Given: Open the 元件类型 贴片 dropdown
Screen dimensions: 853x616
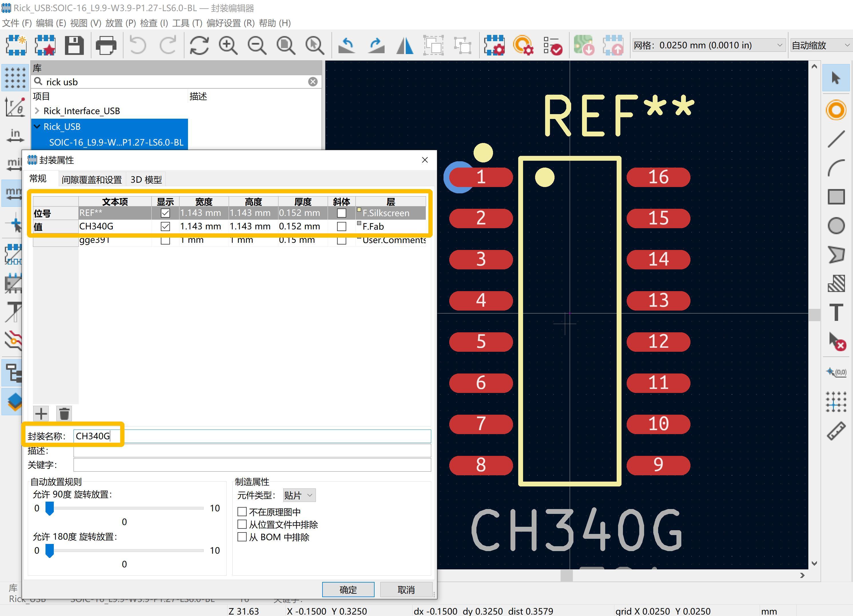Looking at the screenshot, I should pos(299,495).
